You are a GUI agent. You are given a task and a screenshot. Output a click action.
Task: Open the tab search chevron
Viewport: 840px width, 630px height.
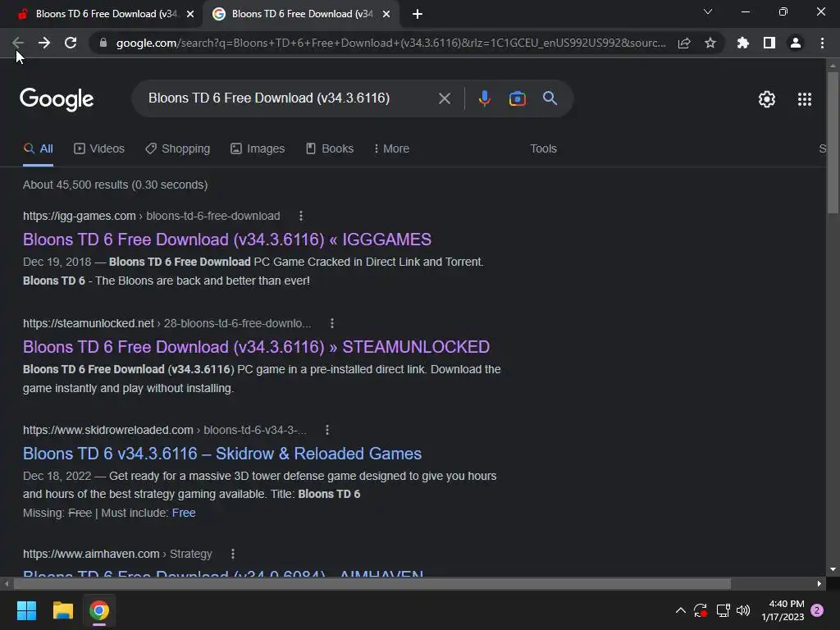click(708, 11)
